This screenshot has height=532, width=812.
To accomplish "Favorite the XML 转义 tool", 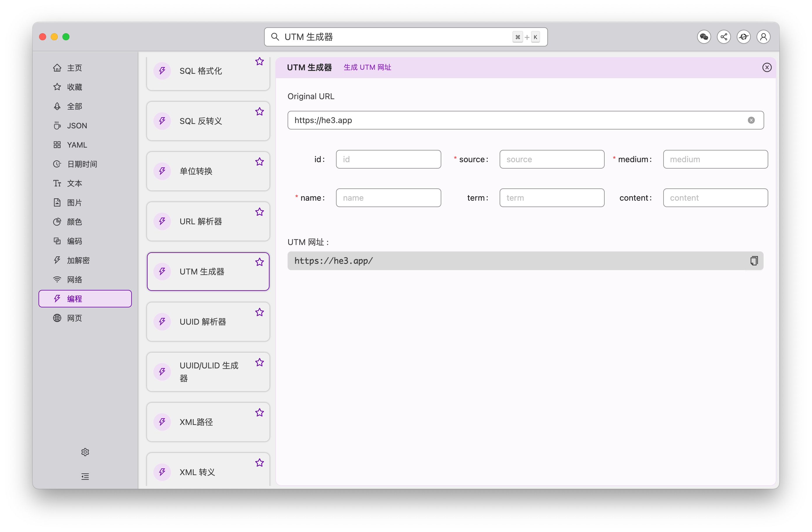I will tap(260, 463).
